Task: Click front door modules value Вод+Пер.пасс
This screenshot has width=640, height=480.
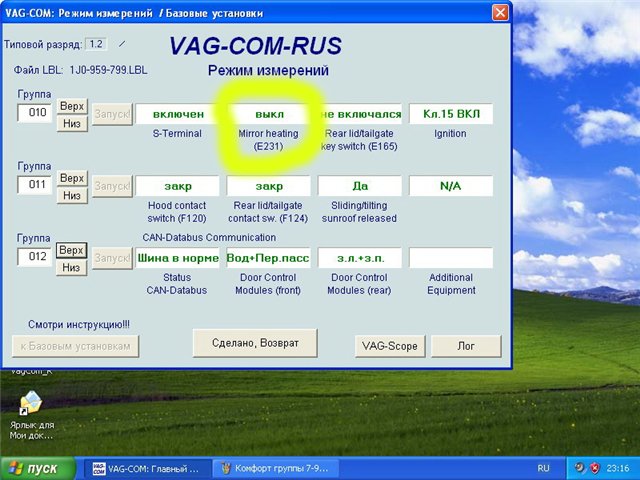Action: click(269, 258)
